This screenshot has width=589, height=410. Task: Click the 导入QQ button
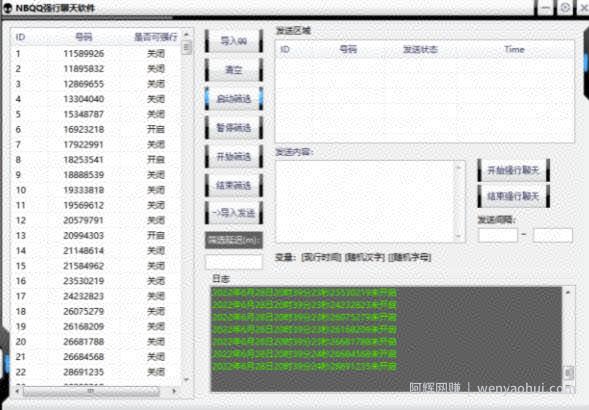(234, 41)
